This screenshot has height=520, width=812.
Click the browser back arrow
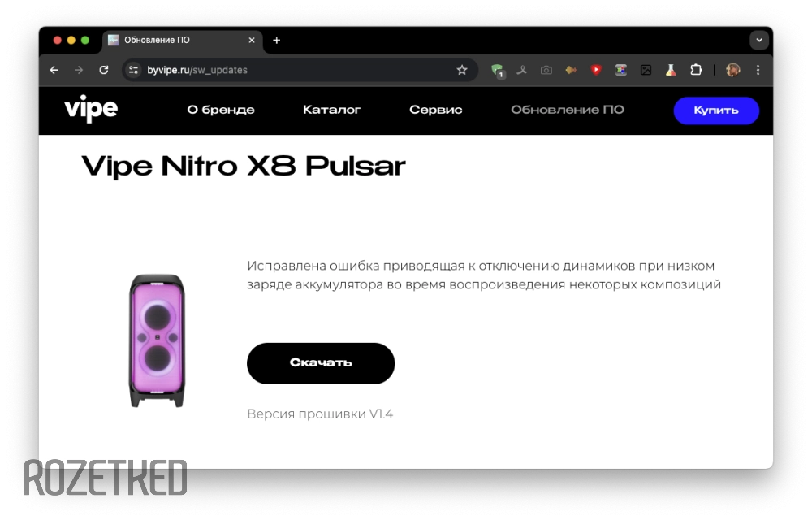coord(54,70)
